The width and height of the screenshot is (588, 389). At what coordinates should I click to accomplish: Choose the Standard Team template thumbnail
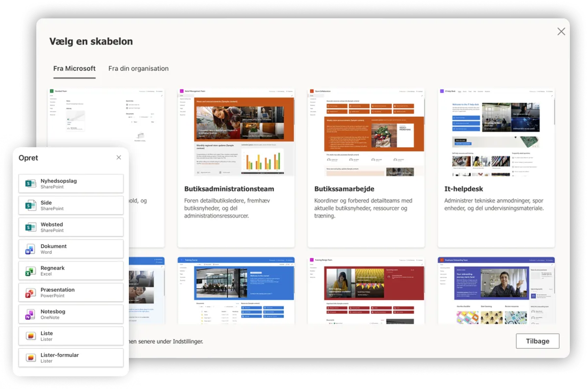(x=106, y=118)
